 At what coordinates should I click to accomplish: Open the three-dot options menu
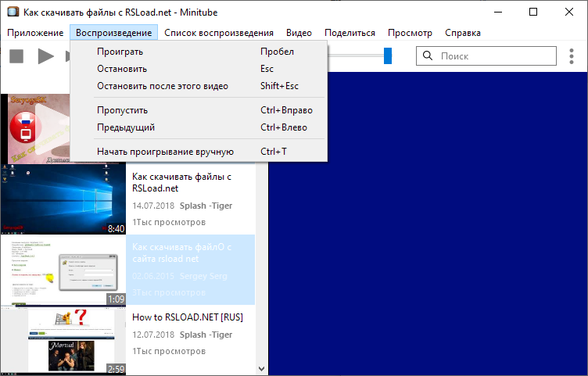coord(571,56)
